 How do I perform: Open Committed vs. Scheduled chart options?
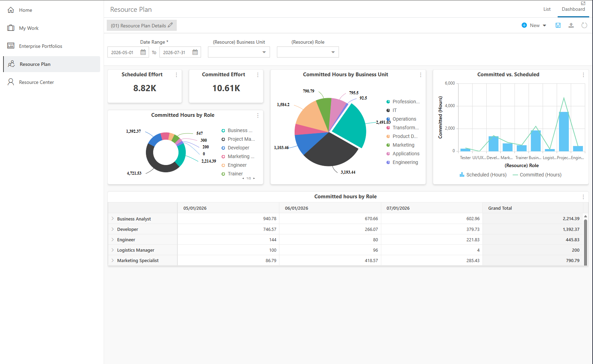pyautogui.click(x=583, y=75)
